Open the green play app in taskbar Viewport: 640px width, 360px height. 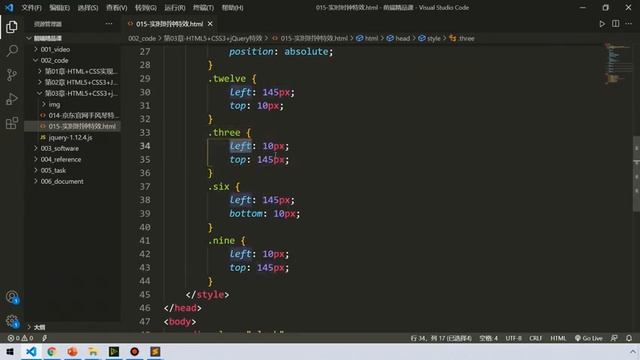(114, 351)
